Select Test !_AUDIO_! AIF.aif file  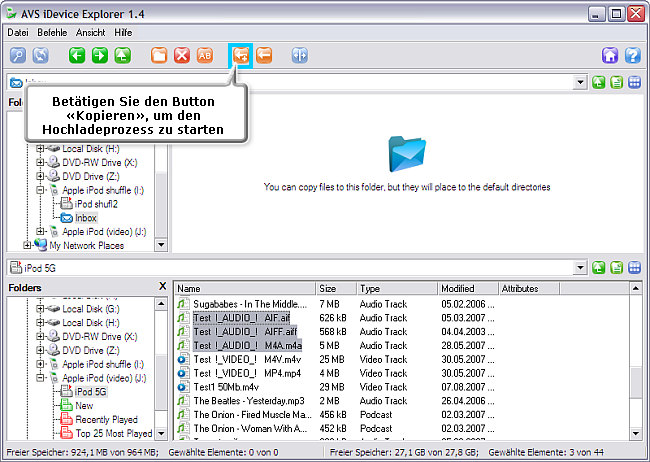tap(242, 318)
